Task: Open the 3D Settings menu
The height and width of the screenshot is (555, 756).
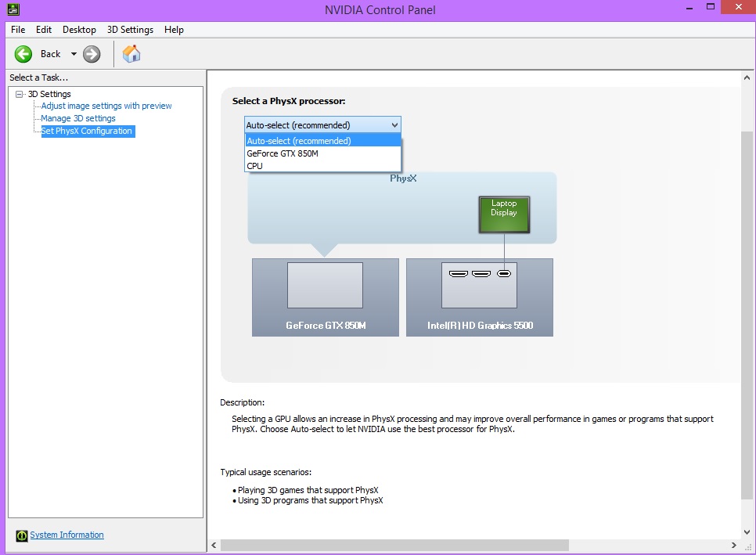Action: [x=130, y=30]
